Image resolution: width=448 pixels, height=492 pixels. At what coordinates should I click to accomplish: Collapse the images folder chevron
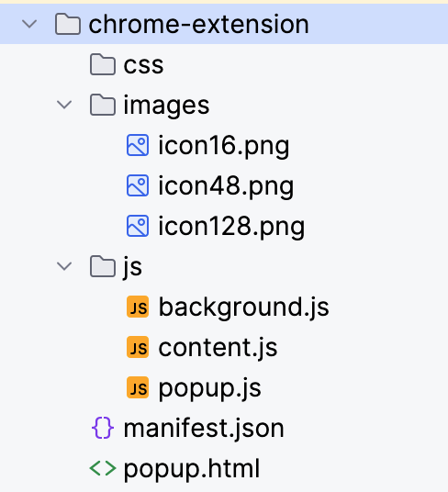click(64, 105)
